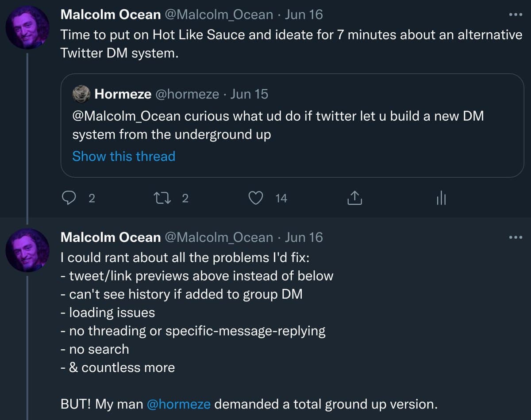Open Malcolm Ocean's name on first tweet
Image resolution: width=531 pixels, height=420 pixels.
click(110, 15)
